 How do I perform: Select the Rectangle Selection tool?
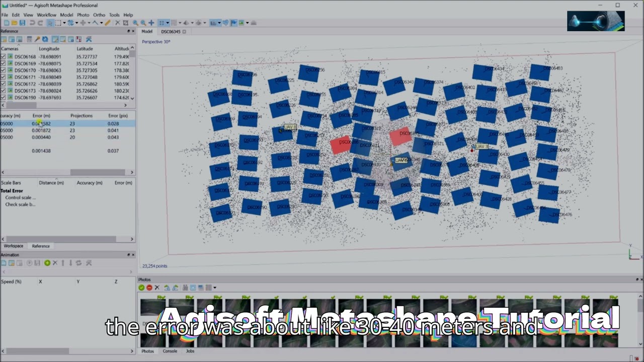coord(58,23)
